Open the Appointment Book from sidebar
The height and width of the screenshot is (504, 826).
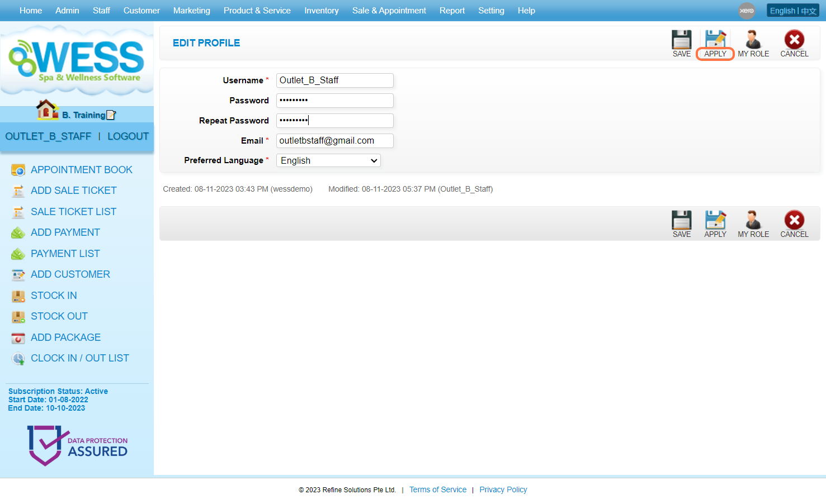point(81,170)
